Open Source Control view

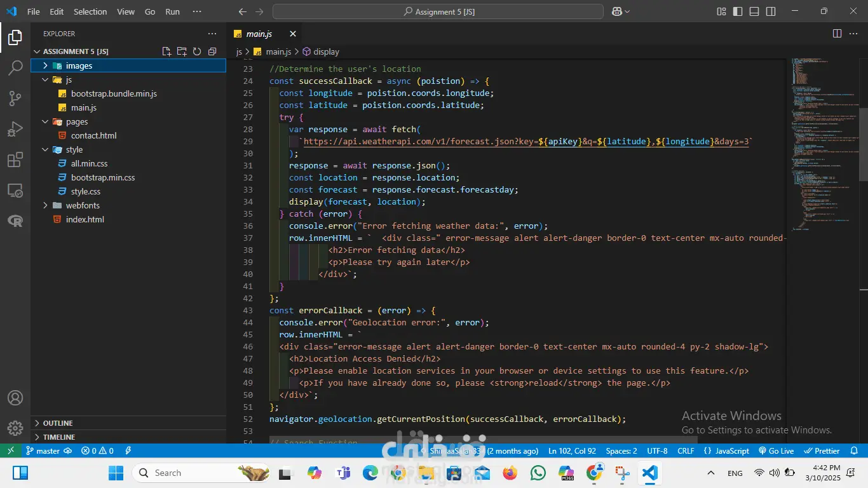[15, 98]
